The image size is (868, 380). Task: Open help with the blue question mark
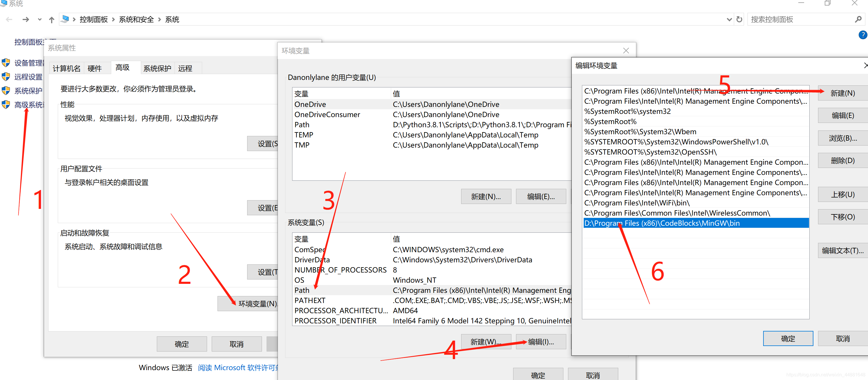point(863,35)
